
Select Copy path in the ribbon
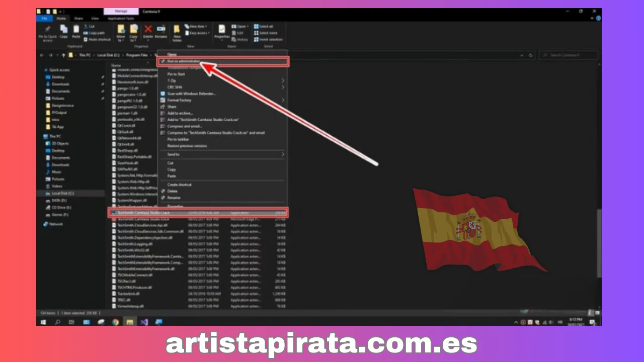point(94,33)
